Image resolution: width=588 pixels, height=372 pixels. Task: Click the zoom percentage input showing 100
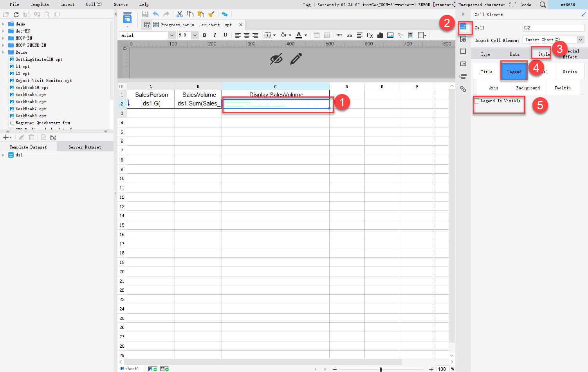[x=442, y=369]
